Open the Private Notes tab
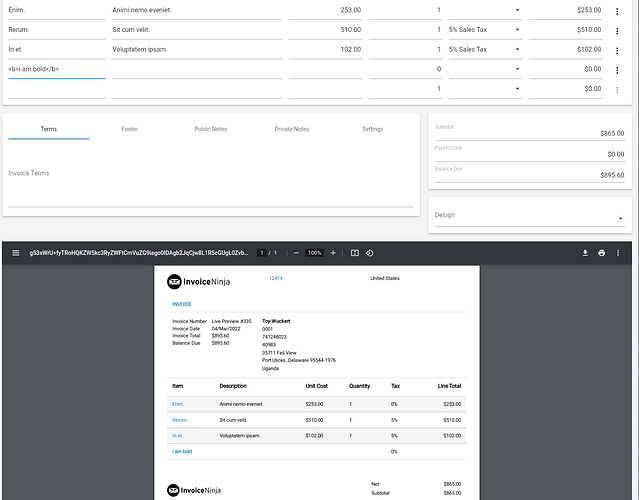 point(292,129)
